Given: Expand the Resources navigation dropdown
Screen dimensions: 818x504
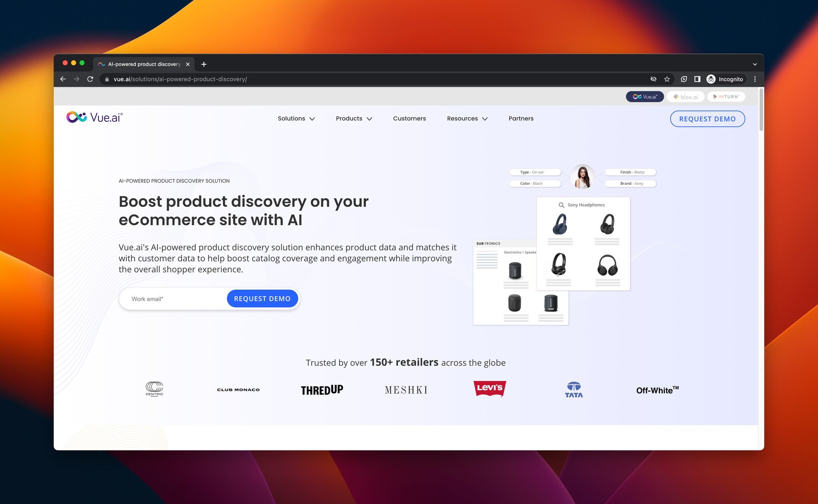Looking at the screenshot, I should 467,119.
